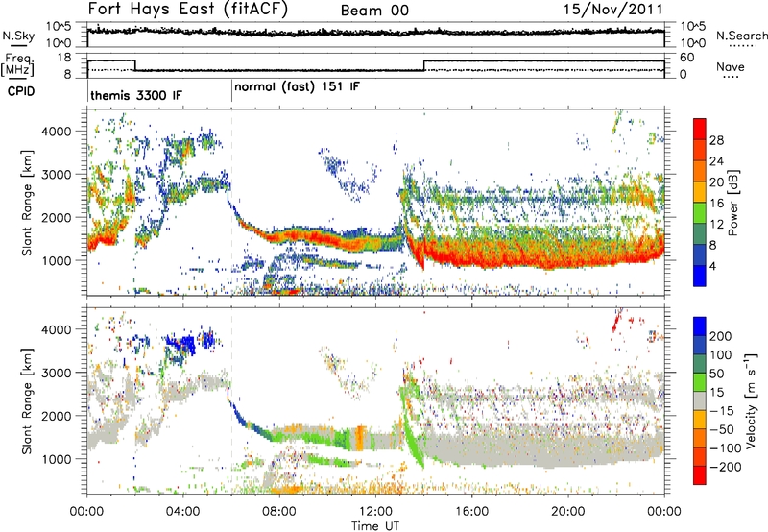Screen dimensions: 768x532
Task: Click the "N.Search" legend label
Action: (741, 36)
